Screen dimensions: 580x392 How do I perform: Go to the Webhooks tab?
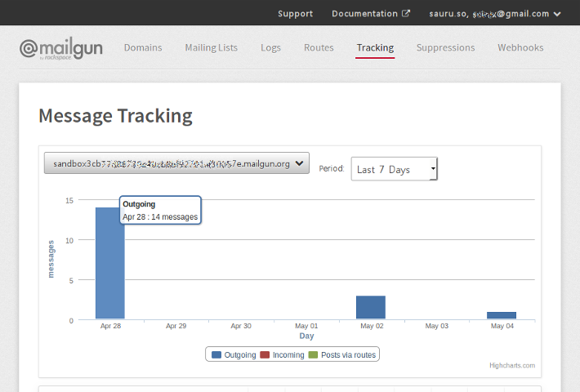pos(520,47)
